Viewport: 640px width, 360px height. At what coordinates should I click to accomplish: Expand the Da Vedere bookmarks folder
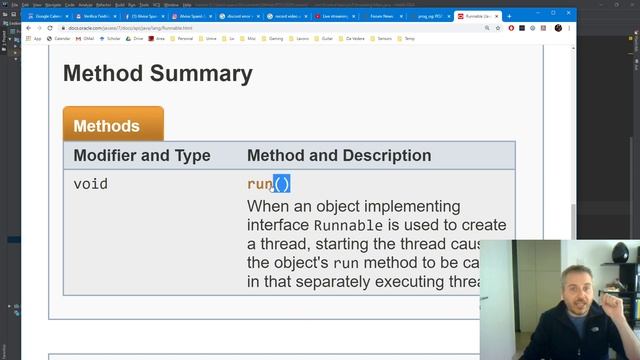click(x=351, y=39)
